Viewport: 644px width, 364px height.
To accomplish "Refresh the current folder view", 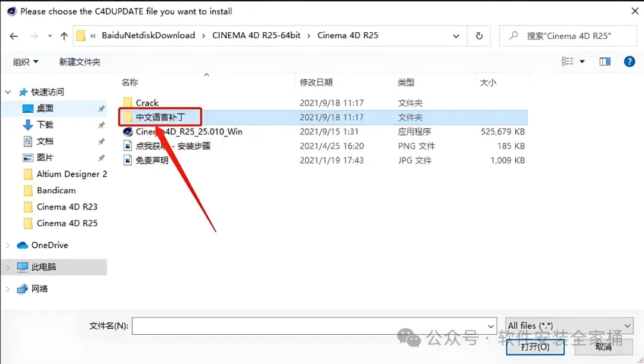I will (x=479, y=36).
